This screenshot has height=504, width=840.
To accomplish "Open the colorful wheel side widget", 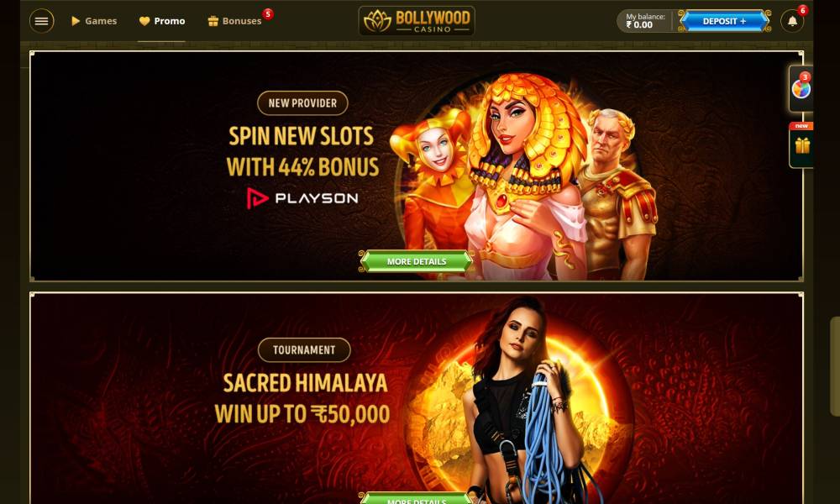I will click(801, 89).
